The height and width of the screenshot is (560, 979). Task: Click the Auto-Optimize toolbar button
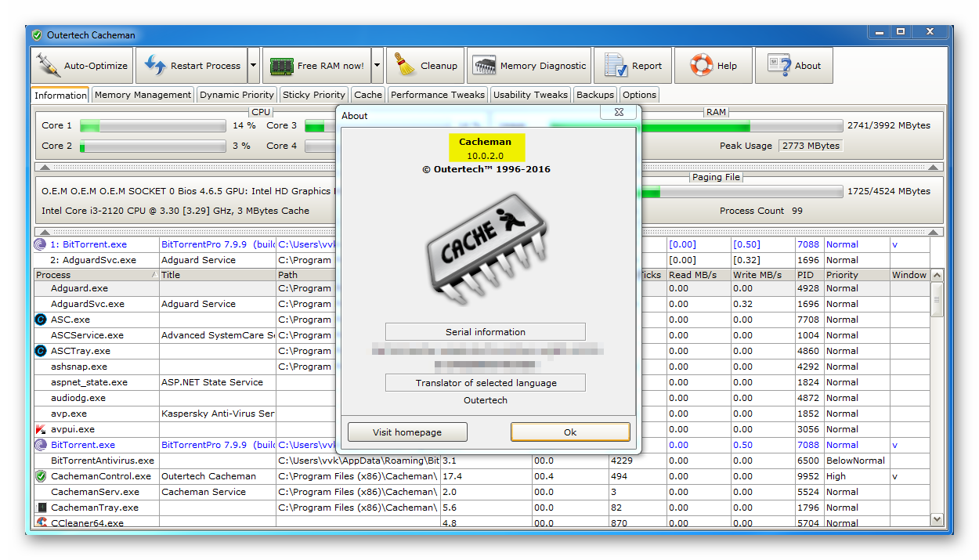pos(82,66)
